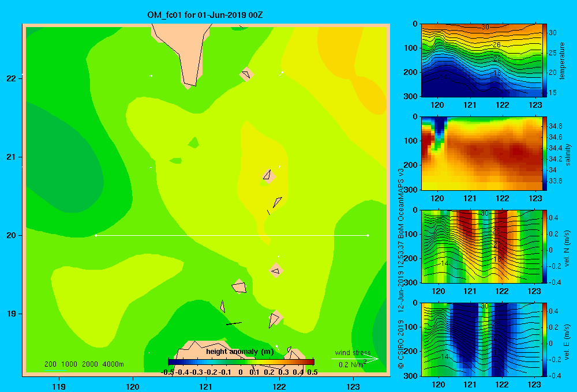Image resolution: width=577 pixels, height=392 pixels.
Task: Click the 'vel. N (m/s)' axis title
Action: click(x=567, y=248)
